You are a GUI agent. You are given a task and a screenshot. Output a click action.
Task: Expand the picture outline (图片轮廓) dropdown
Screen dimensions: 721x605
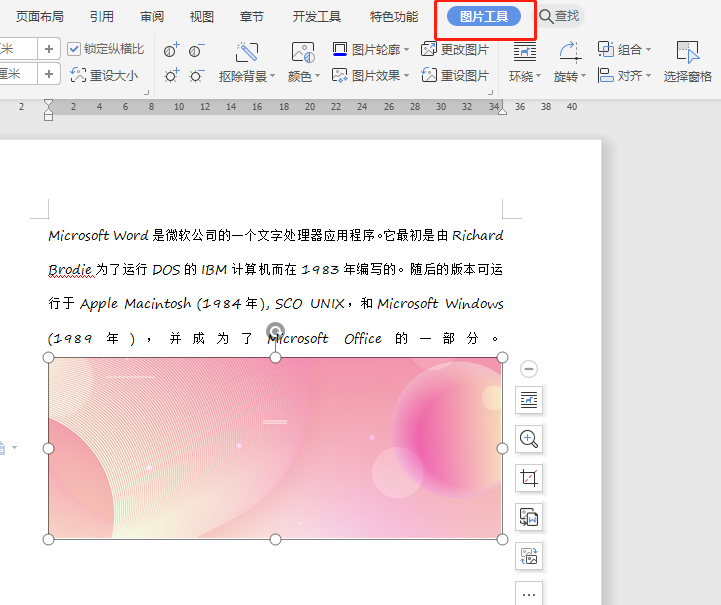tap(371, 49)
